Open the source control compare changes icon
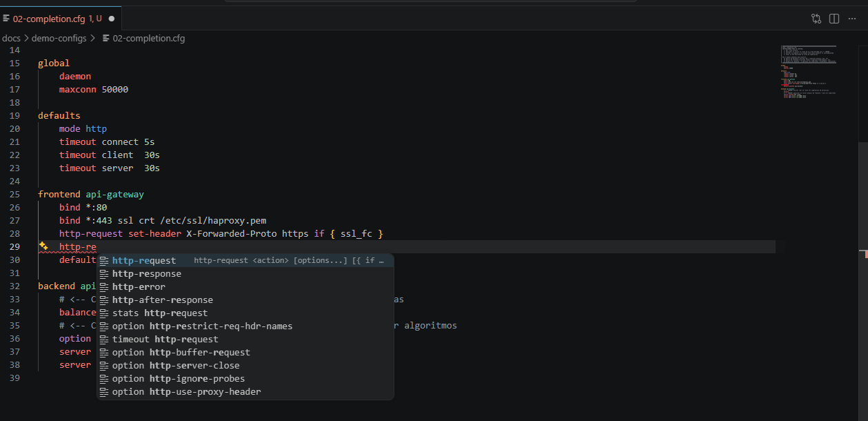 point(816,19)
